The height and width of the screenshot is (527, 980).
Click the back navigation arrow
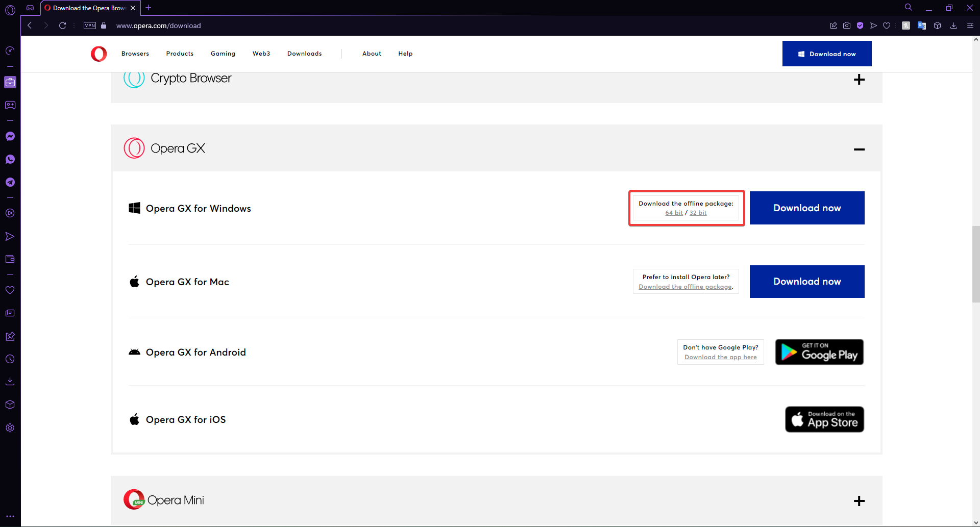tap(30, 26)
